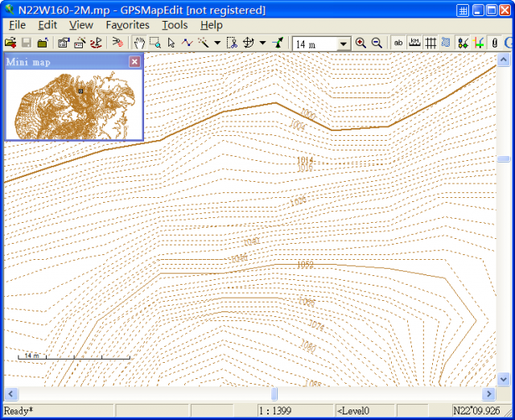Viewport: 515px width, 420px height.
Task: Select the arrow select objects tool
Action: click(171, 43)
